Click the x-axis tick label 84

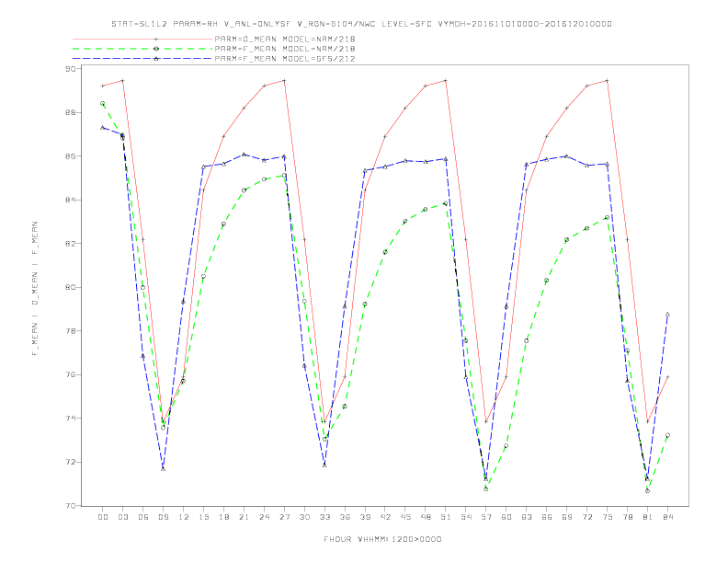point(668,517)
